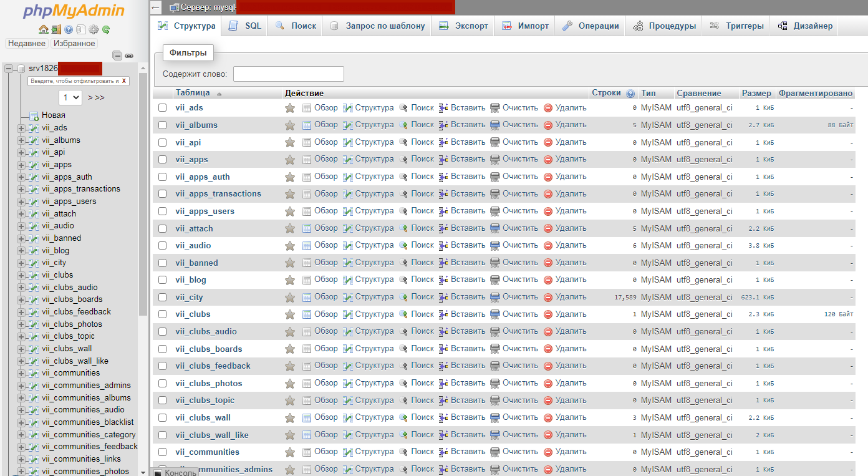Click the Содержит слово filter field

point(289,74)
